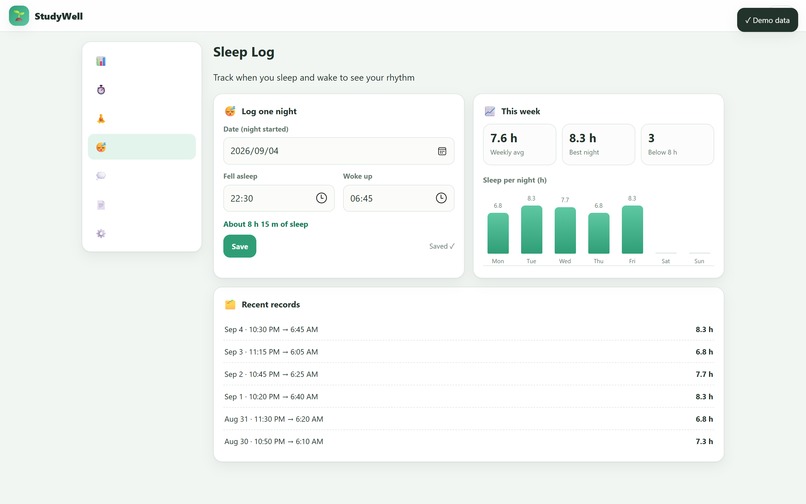The width and height of the screenshot is (806, 504).
Task: Click the 8.3 h Best night card
Action: coord(598,145)
